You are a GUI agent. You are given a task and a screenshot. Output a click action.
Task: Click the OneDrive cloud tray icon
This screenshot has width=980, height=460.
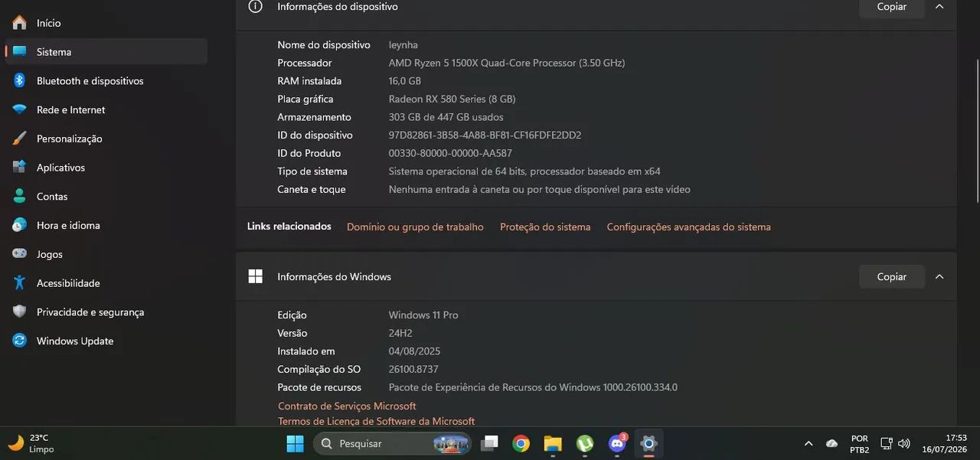831,444
